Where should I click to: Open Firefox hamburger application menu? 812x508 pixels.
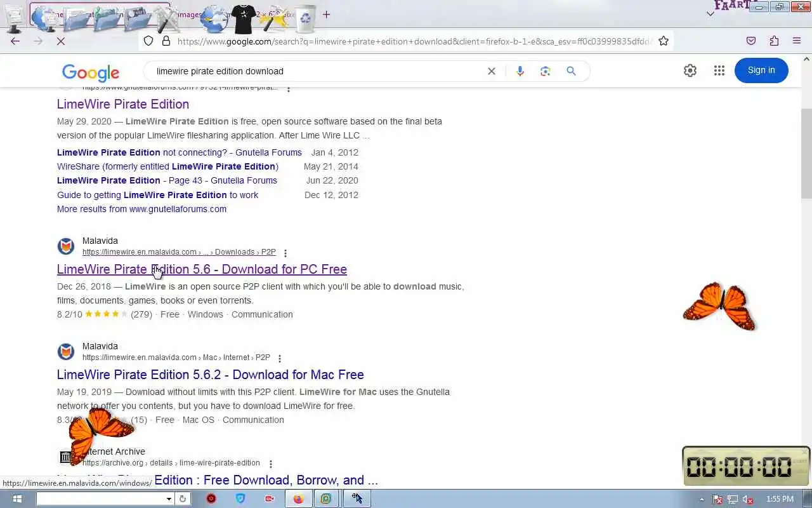[797, 41]
